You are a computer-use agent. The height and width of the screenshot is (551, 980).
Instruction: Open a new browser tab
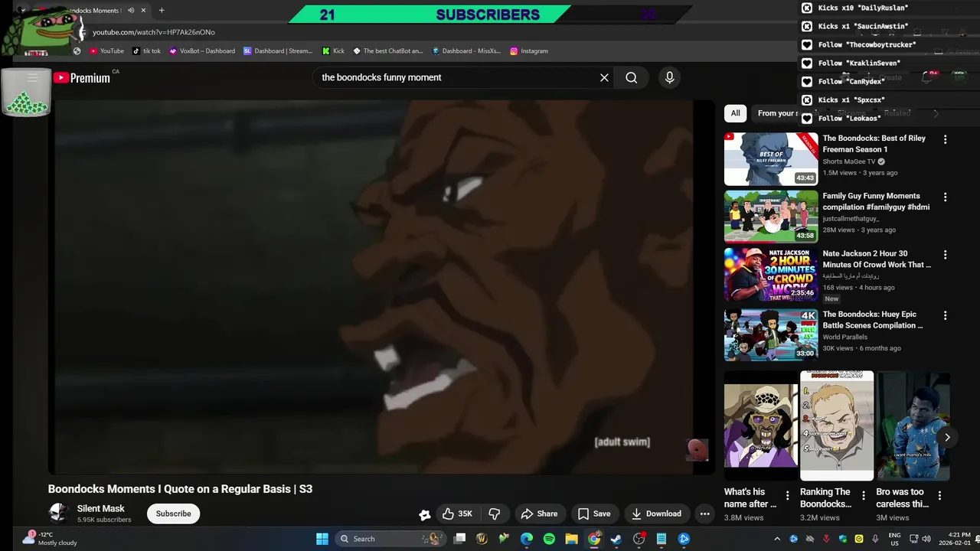[x=162, y=11]
